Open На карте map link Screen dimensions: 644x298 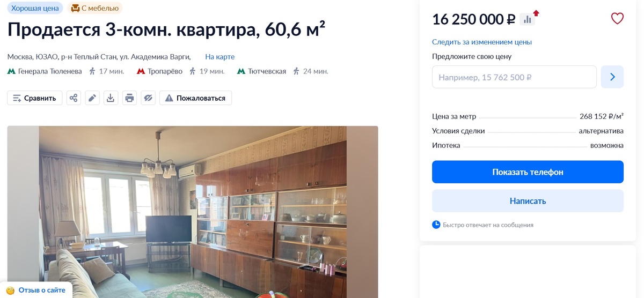[x=220, y=57]
